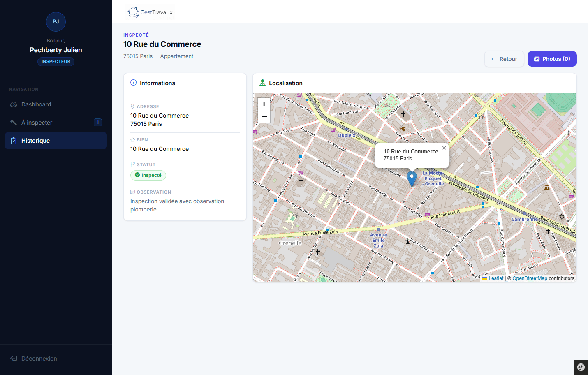Click the Dupleix metro station icon on map
This screenshot has width=588, height=375.
coord(346,130)
